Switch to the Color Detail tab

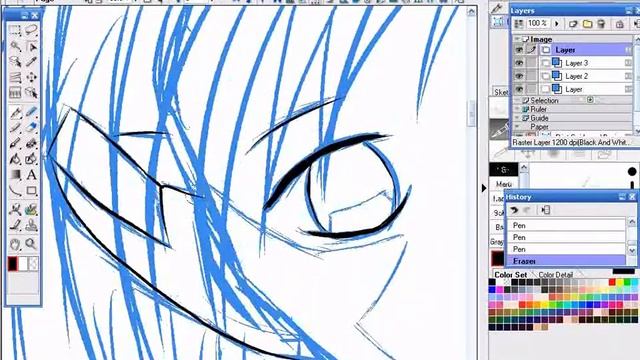coord(556,275)
